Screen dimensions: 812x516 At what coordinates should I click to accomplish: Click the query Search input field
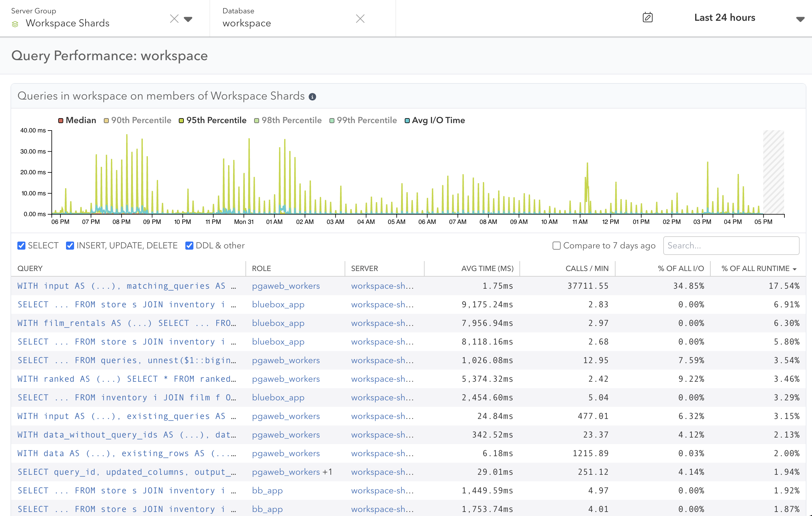tap(731, 246)
